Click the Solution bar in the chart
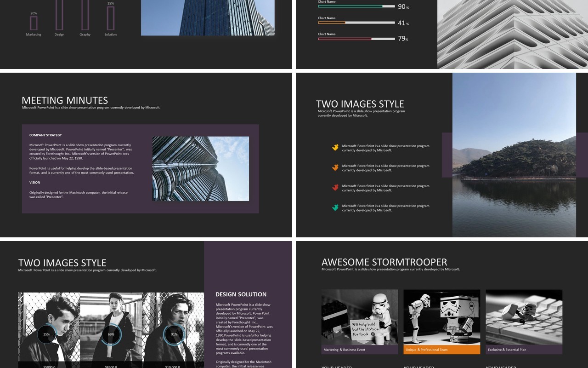 tap(111, 18)
